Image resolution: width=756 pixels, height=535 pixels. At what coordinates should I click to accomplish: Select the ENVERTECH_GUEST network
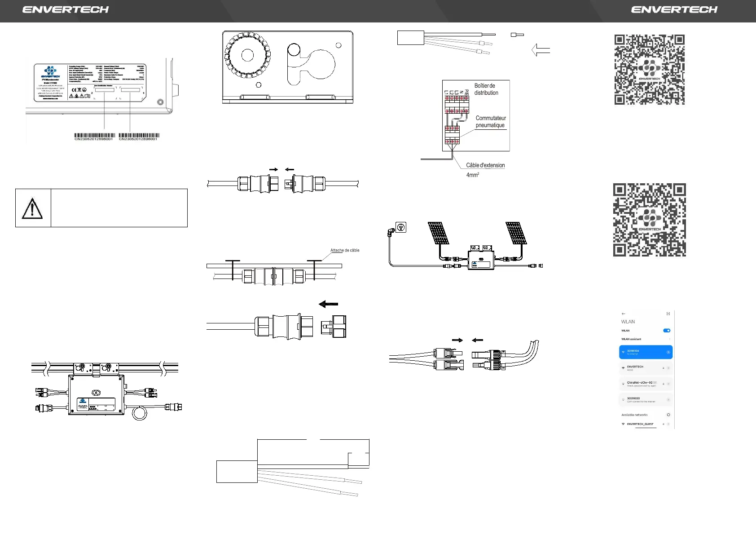pos(646,424)
